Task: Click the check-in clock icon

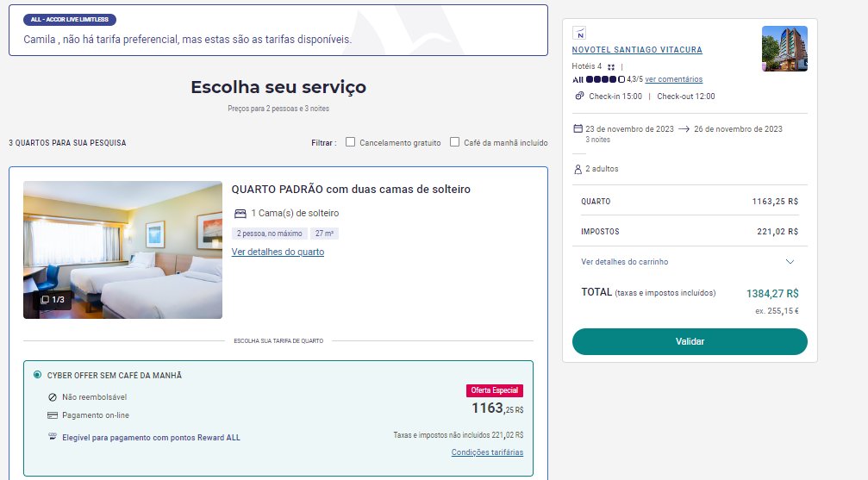Action: point(579,96)
